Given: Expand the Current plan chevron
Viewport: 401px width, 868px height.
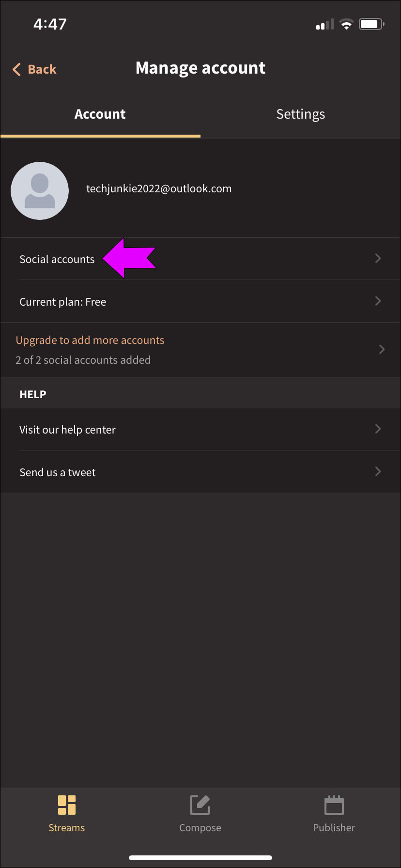Looking at the screenshot, I should click(x=378, y=301).
